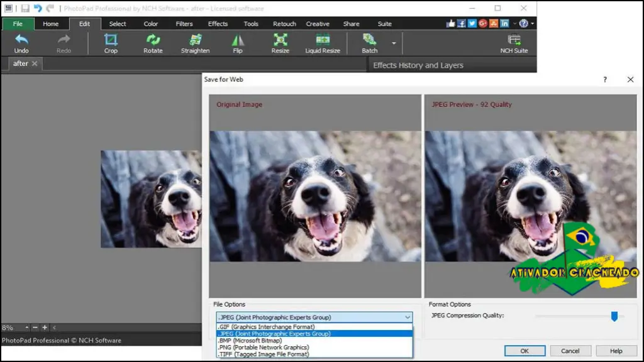Click the Effects History and Layers panel header
This screenshot has height=362, width=644.
tap(452, 65)
